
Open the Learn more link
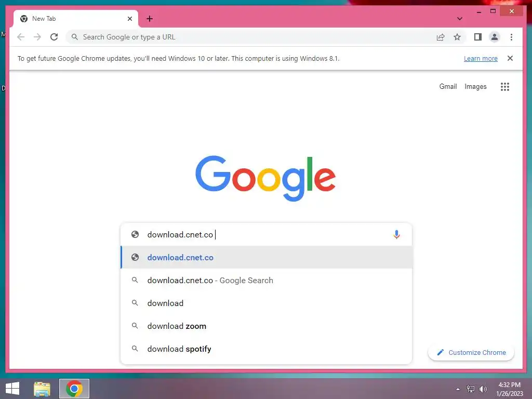[x=481, y=58]
